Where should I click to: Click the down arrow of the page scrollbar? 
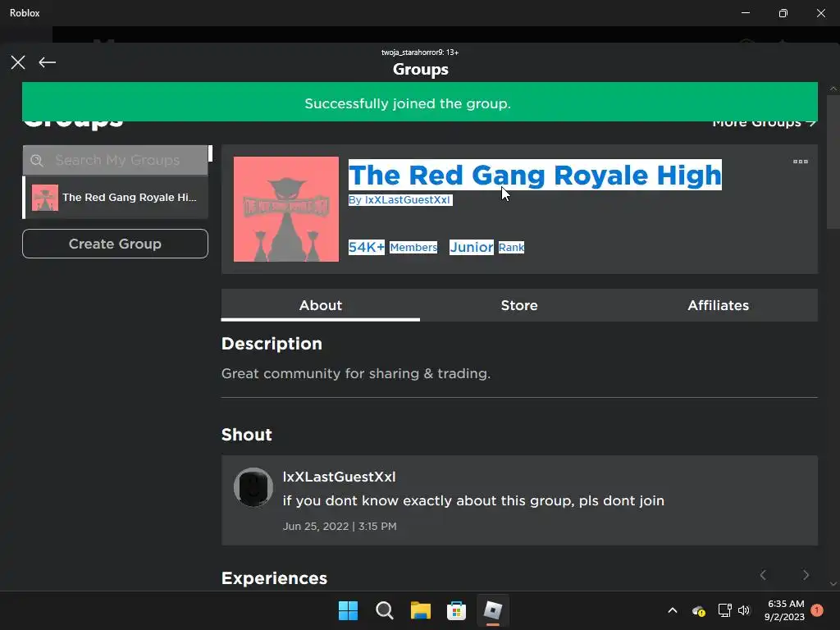tap(833, 584)
